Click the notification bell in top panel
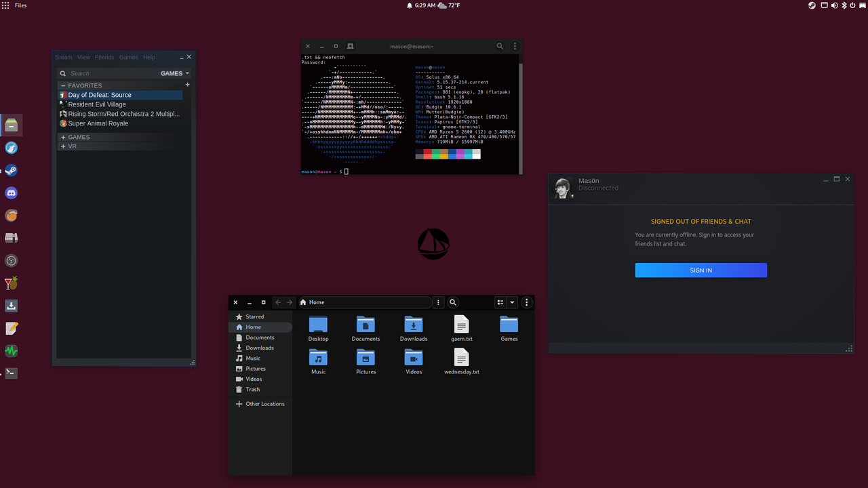 (410, 5)
